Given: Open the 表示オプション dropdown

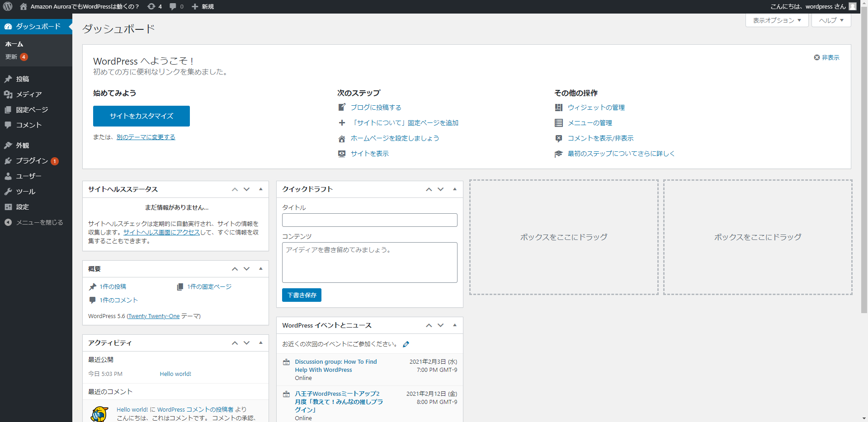Looking at the screenshot, I should point(776,20).
